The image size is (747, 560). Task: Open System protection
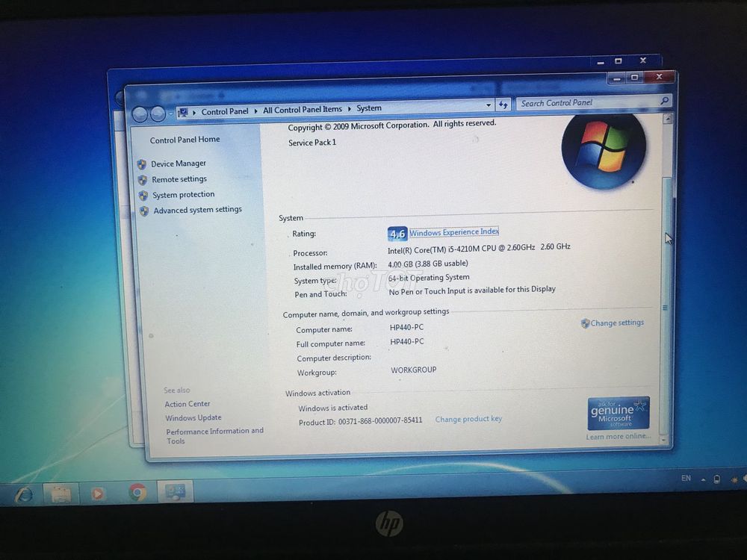(x=184, y=195)
